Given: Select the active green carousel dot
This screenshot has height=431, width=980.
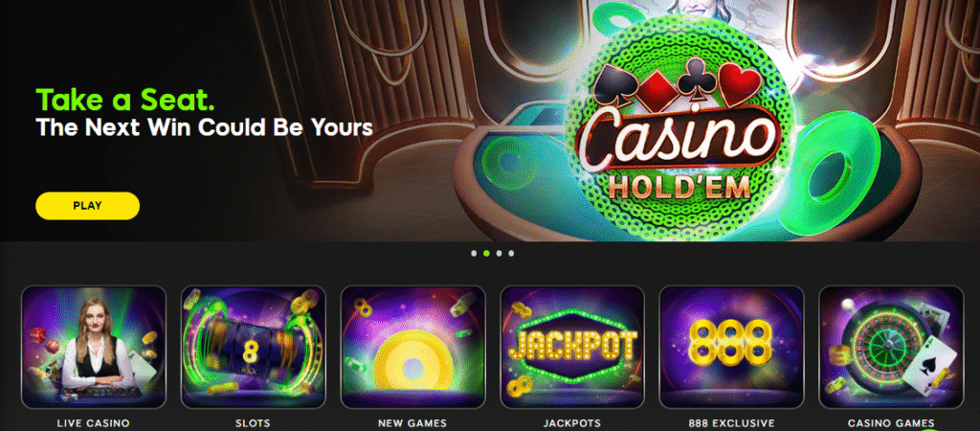Looking at the screenshot, I should click(x=486, y=254).
